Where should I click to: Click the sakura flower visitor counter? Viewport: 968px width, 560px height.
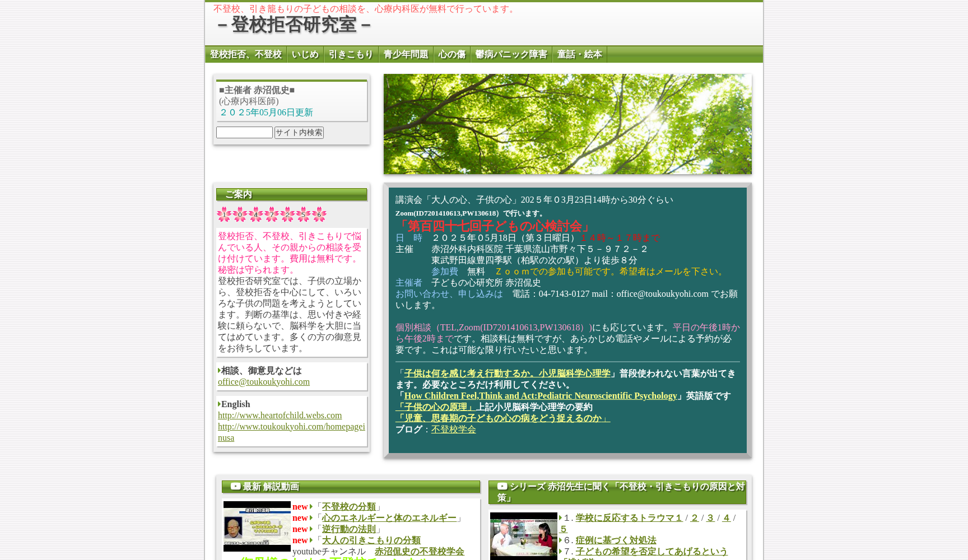point(271,214)
